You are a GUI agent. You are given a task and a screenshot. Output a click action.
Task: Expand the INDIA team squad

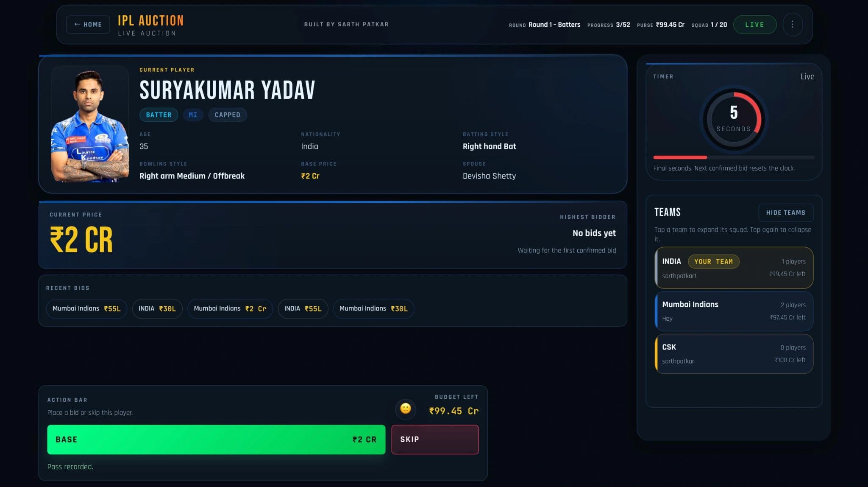(734, 268)
